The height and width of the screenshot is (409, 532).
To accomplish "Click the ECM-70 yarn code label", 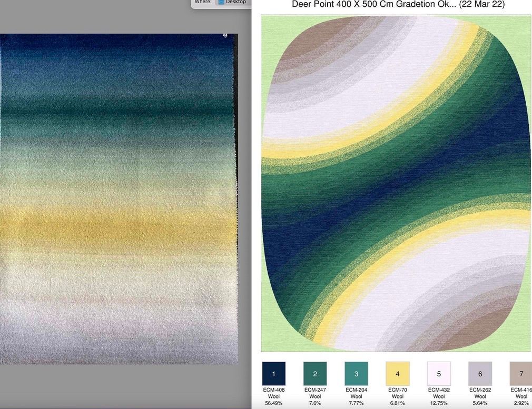I will [x=398, y=390].
